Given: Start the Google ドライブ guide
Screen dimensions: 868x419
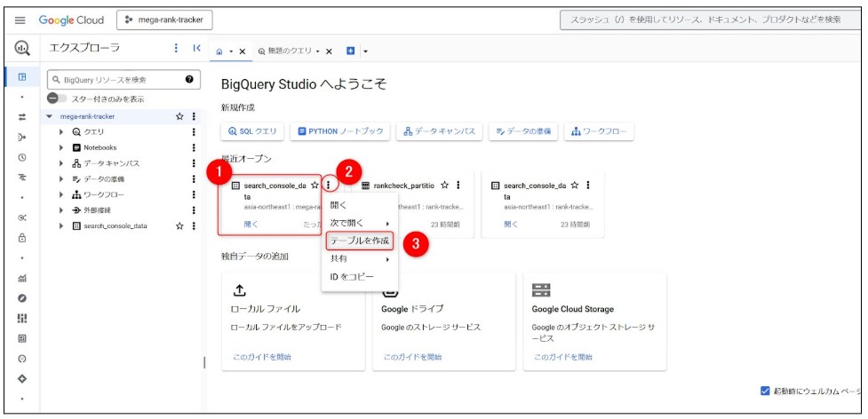Looking at the screenshot, I should [412, 357].
